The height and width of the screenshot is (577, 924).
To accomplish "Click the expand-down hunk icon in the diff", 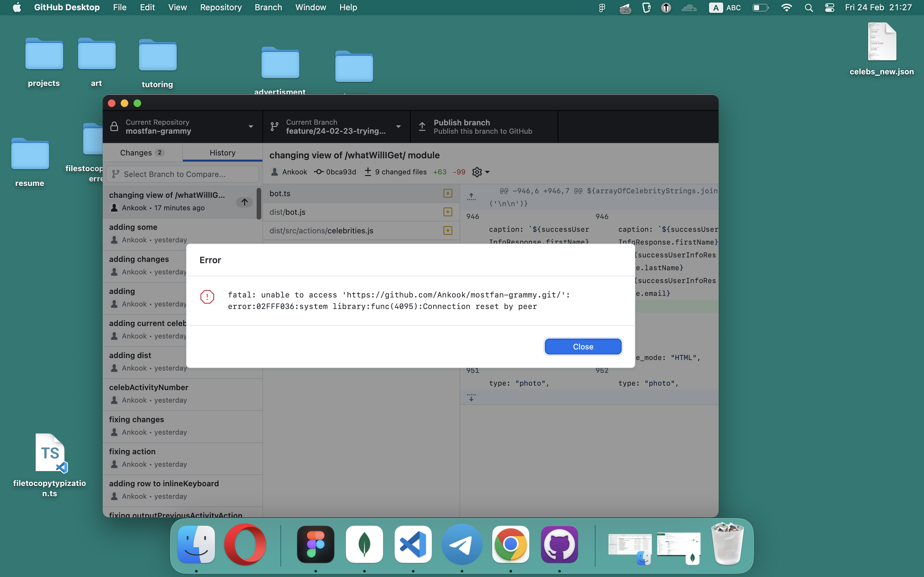I will pyautogui.click(x=471, y=397).
